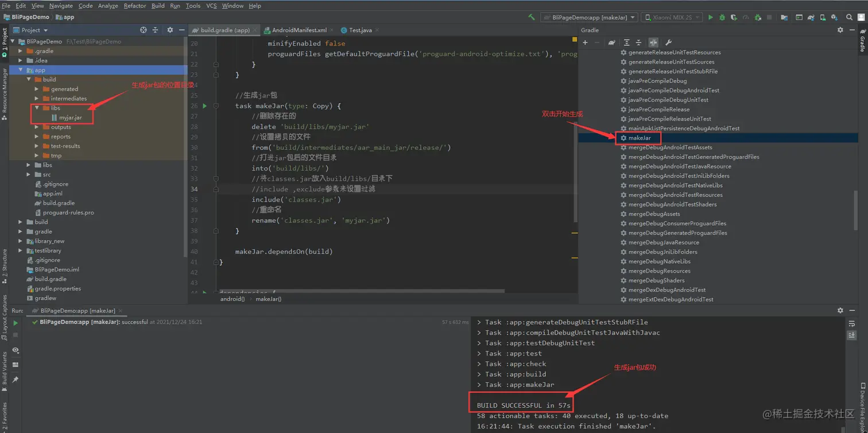Image resolution: width=868 pixels, height=433 pixels.
Task: Switch to AndroidManifest.xml tab
Action: 299,30
